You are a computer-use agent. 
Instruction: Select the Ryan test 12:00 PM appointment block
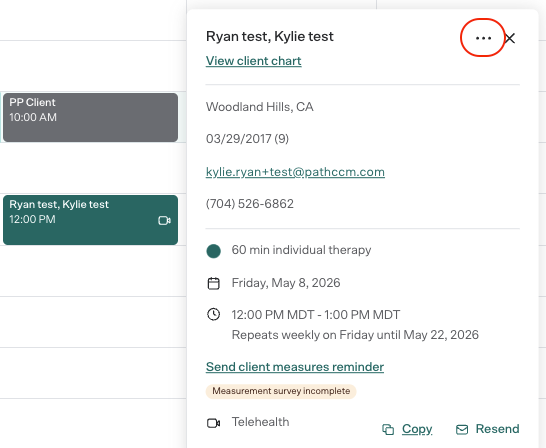[91, 220]
